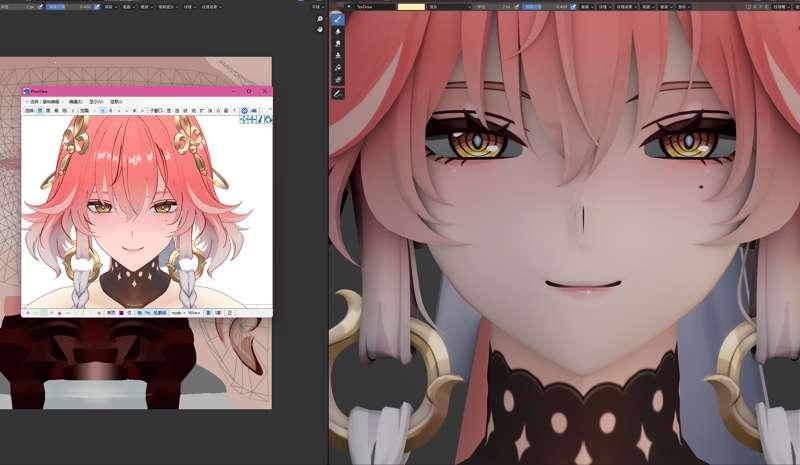Click the Wire+ button in the PmxView bottom bar
The image size is (800, 465).
click(194, 312)
